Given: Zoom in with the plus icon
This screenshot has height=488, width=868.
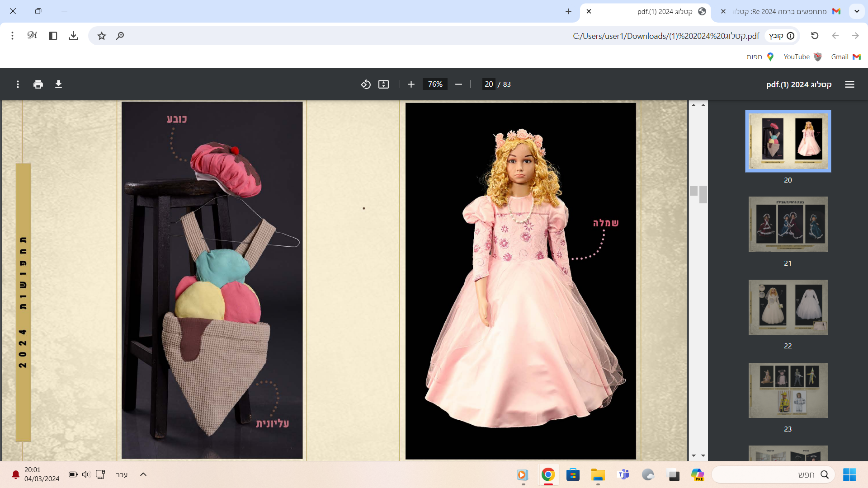Looking at the screenshot, I should tap(410, 84).
